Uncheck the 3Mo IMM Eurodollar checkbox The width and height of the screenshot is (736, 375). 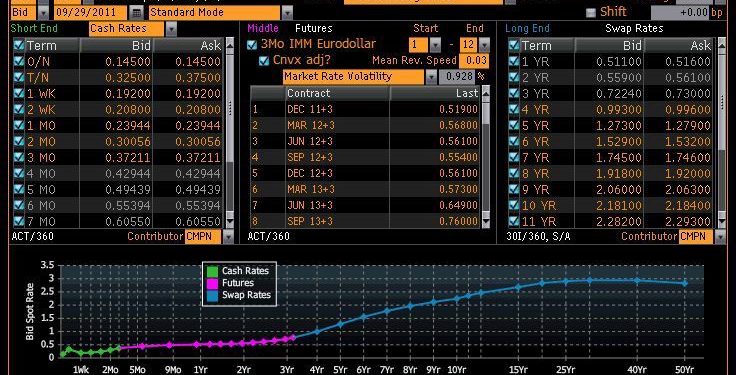[x=252, y=45]
